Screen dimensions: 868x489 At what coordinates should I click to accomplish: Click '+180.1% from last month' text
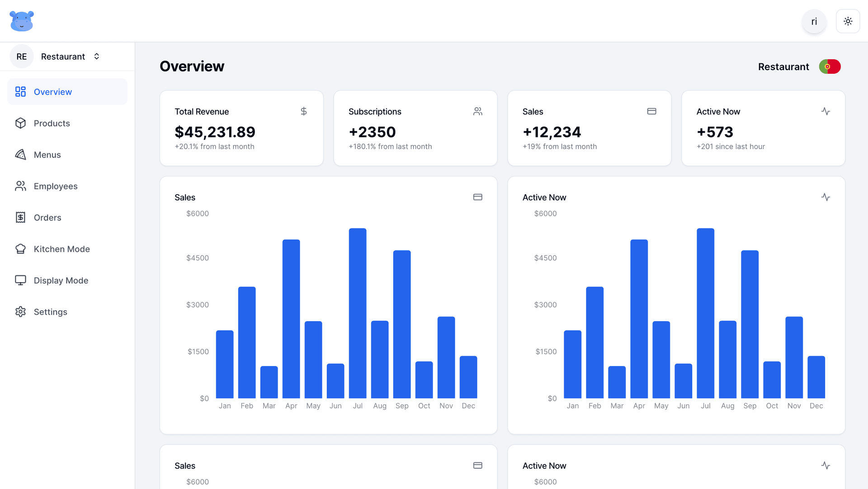pyautogui.click(x=390, y=147)
